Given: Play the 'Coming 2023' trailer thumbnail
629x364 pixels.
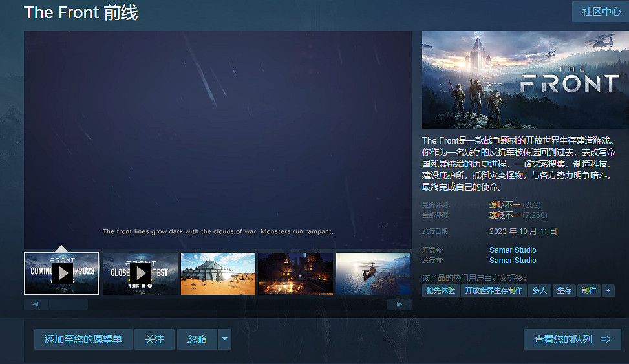Looking at the screenshot, I should point(61,273).
